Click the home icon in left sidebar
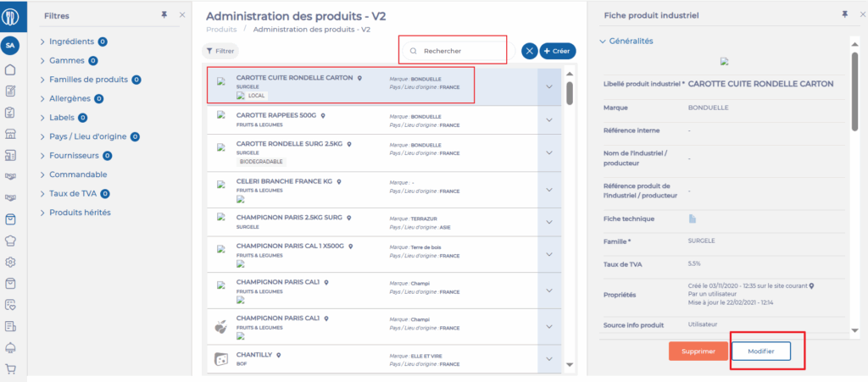This screenshot has height=382, width=868. point(11,69)
